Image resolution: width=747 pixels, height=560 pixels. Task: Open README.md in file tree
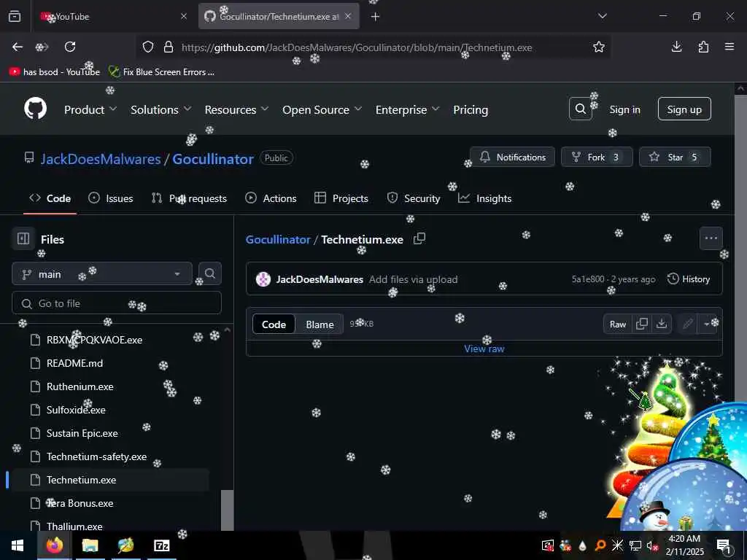coord(74,363)
